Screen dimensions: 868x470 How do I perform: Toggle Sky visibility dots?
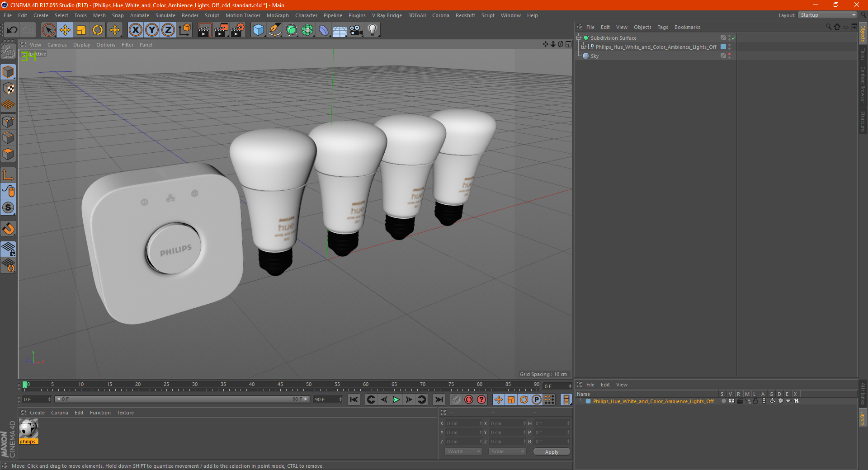pyautogui.click(x=729, y=56)
